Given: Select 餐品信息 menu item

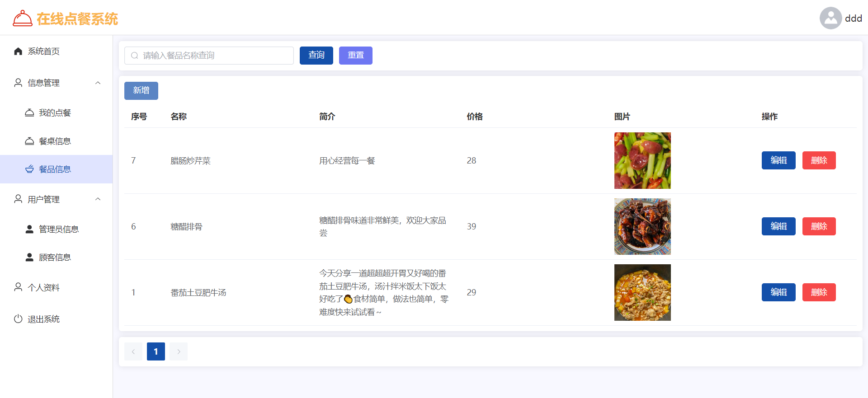Looking at the screenshot, I should point(56,169).
